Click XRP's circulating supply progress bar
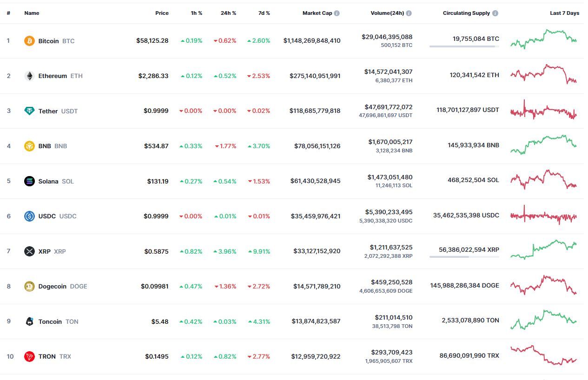588x380 pixels. (464, 257)
